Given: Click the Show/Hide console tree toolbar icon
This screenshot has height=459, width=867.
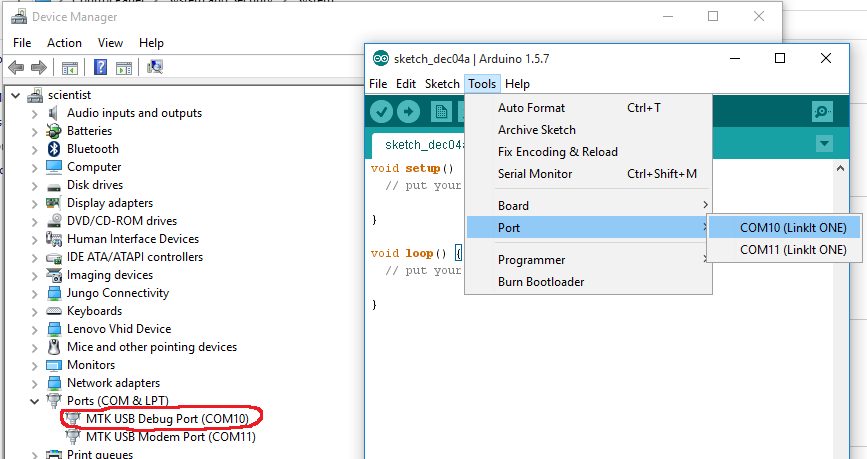Looking at the screenshot, I should pyautogui.click(x=70, y=68).
